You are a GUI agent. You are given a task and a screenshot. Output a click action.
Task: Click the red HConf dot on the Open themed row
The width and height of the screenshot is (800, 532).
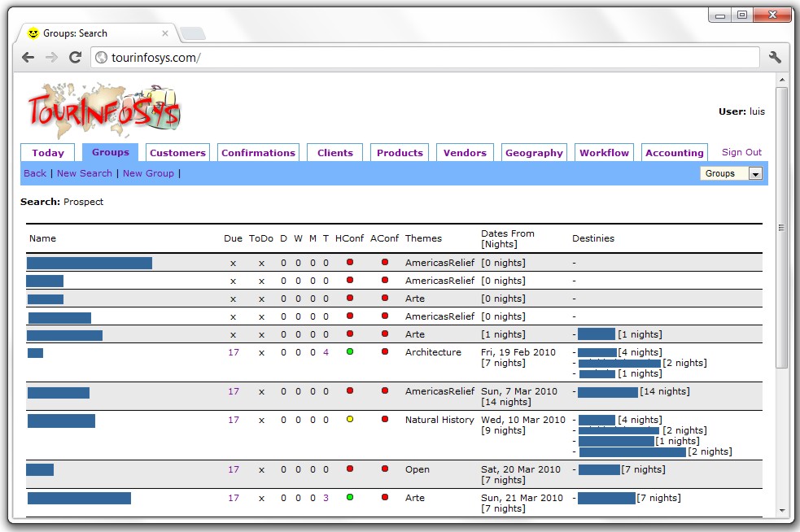coord(350,469)
